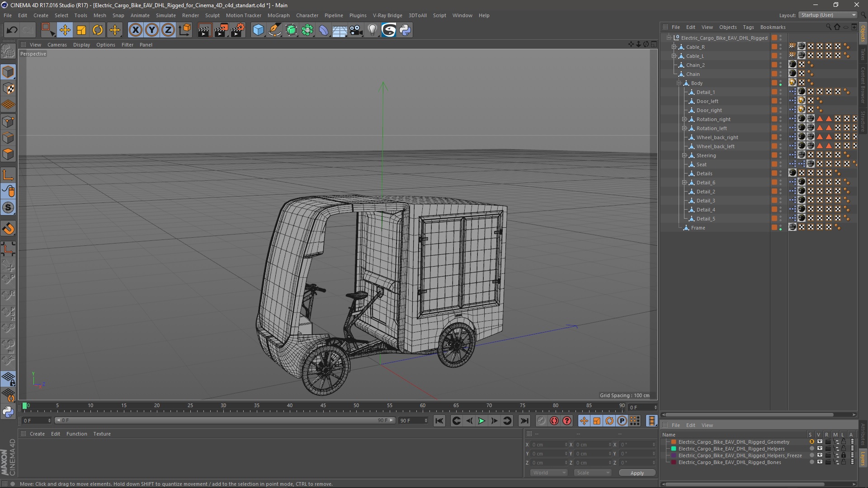Click the Rigged_Bones layer color swatch

pyautogui.click(x=674, y=462)
